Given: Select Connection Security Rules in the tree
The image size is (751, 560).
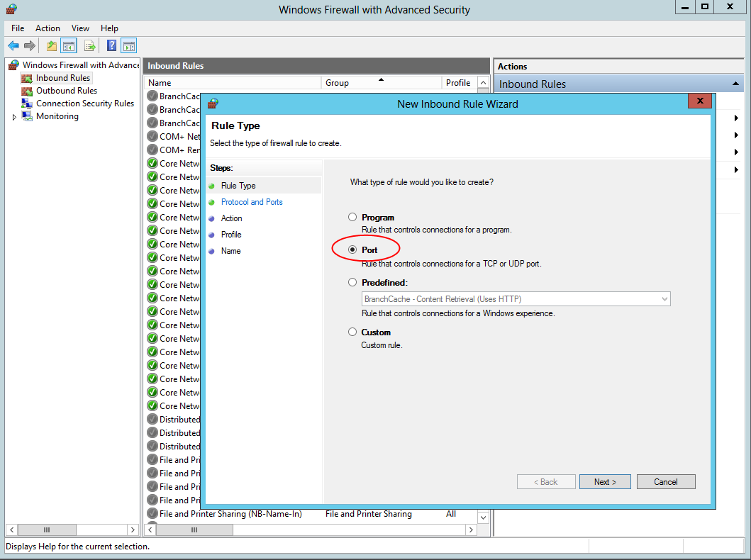Looking at the screenshot, I should pos(85,103).
